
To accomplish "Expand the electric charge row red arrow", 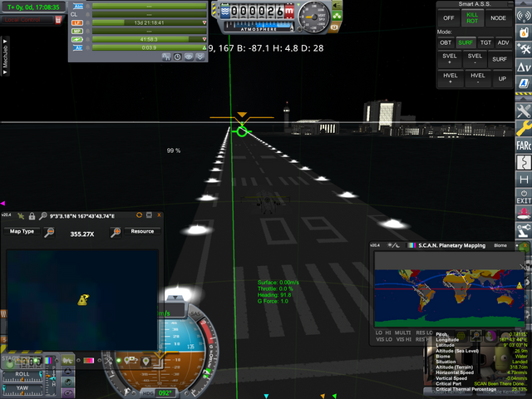I will coord(204,39).
